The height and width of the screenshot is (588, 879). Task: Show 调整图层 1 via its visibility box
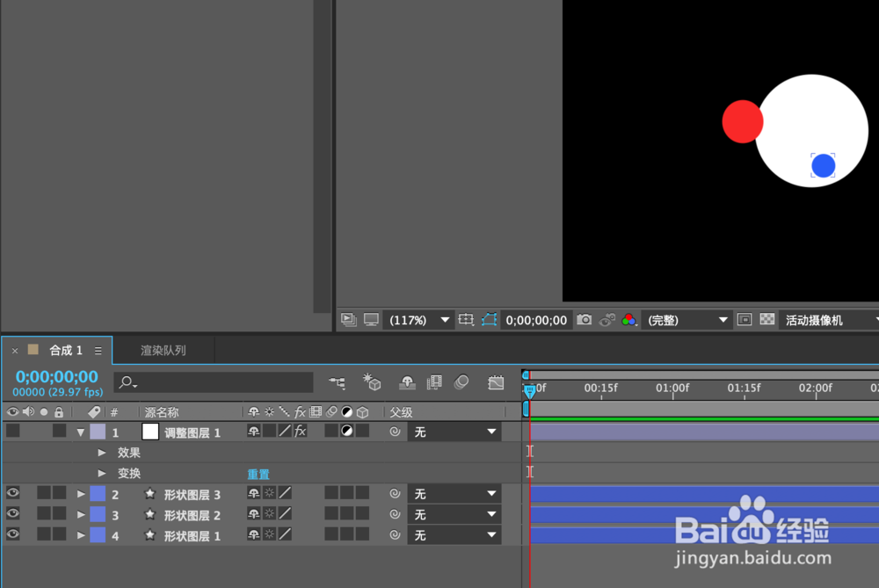pos(12,431)
